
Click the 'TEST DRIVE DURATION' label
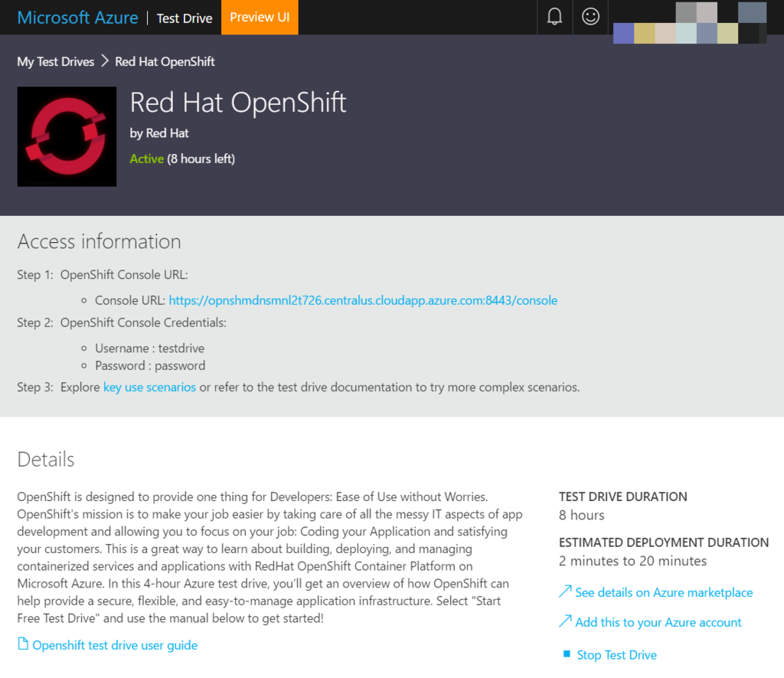tap(623, 497)
